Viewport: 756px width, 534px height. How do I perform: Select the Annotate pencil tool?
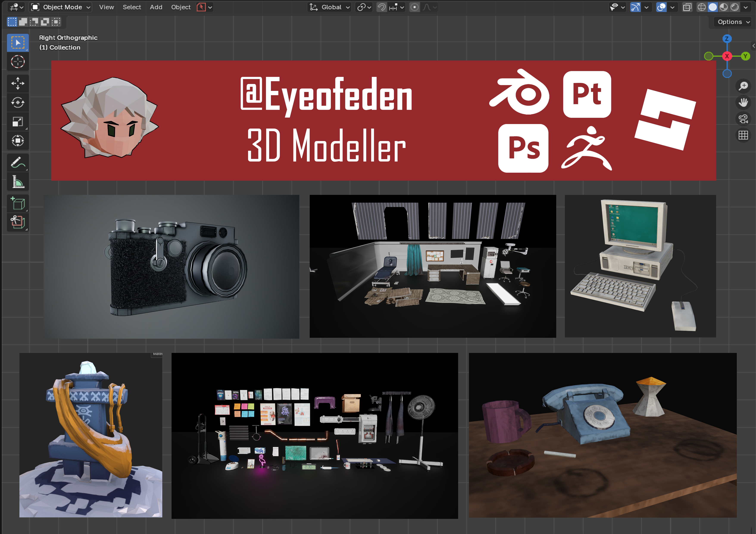[18, 163]
